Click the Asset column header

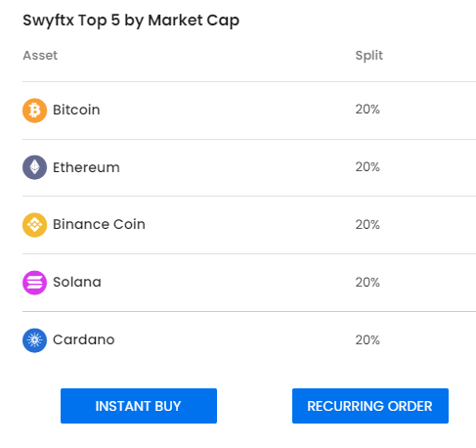coord(40,56)
